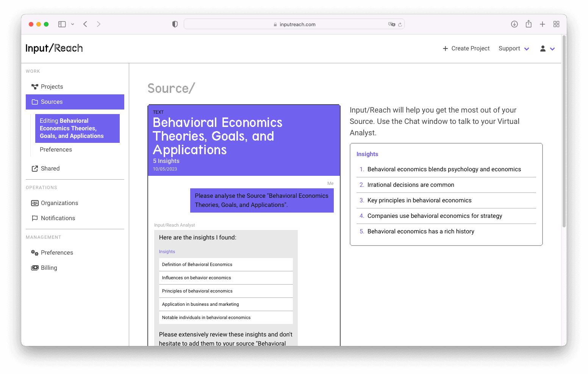The height and width of the screenshot is (374, 588).
Task: Open Billing using the banknote icon
Action: click(x=34, y=268)
